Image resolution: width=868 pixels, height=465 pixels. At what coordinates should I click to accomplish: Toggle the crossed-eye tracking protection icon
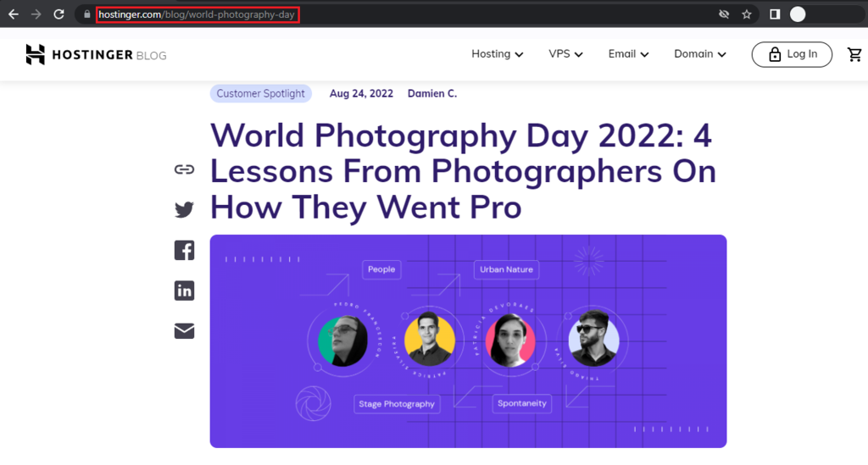724,14
